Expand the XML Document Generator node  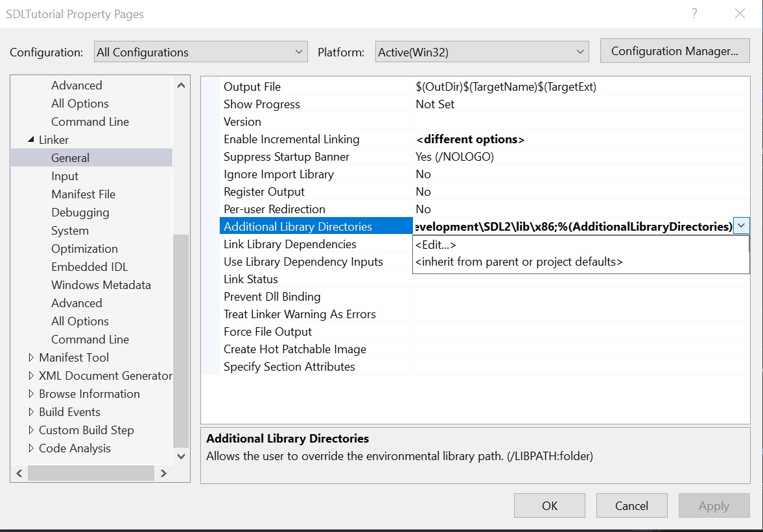point(31,375)
